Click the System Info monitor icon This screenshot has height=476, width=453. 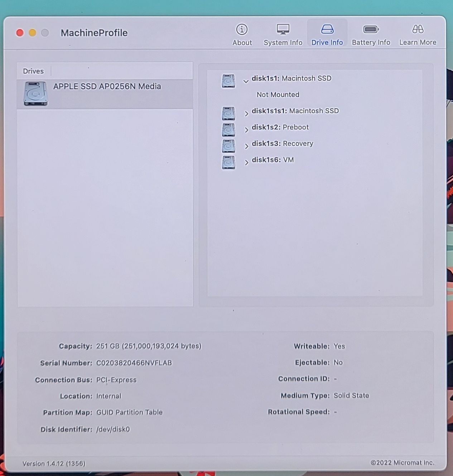283,29
